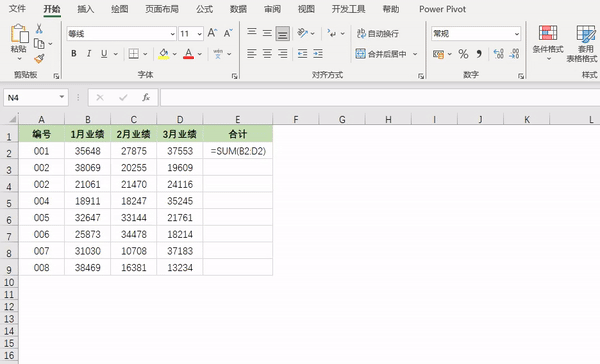Image resolution: width=600 pixels, height=364 pixels.
Task: Click the 合并后居中 merge and center button
Action: tap(381, 54)
